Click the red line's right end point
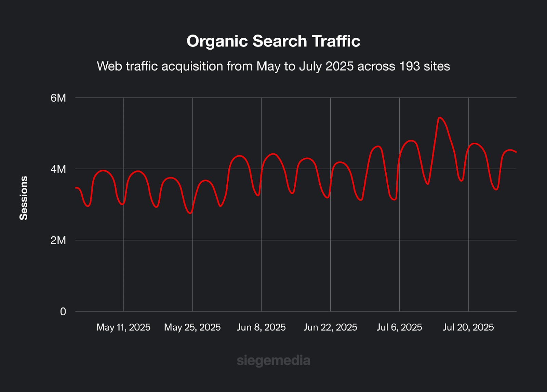The width and height of the screenshot is (547, 392). coord(516,152)
